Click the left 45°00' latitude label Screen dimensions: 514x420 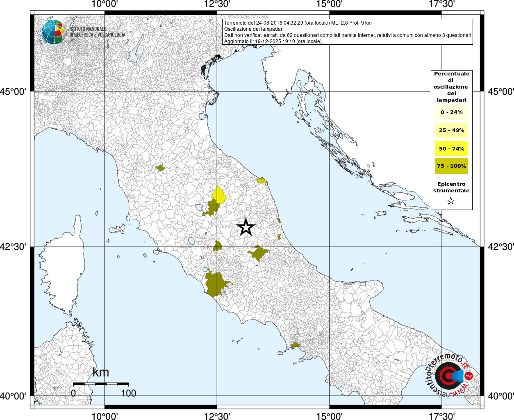13,91
